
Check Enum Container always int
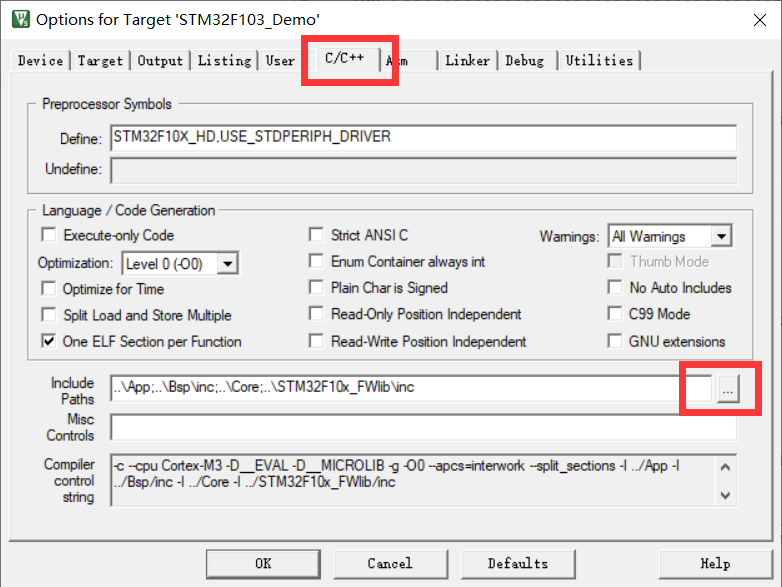316,261
